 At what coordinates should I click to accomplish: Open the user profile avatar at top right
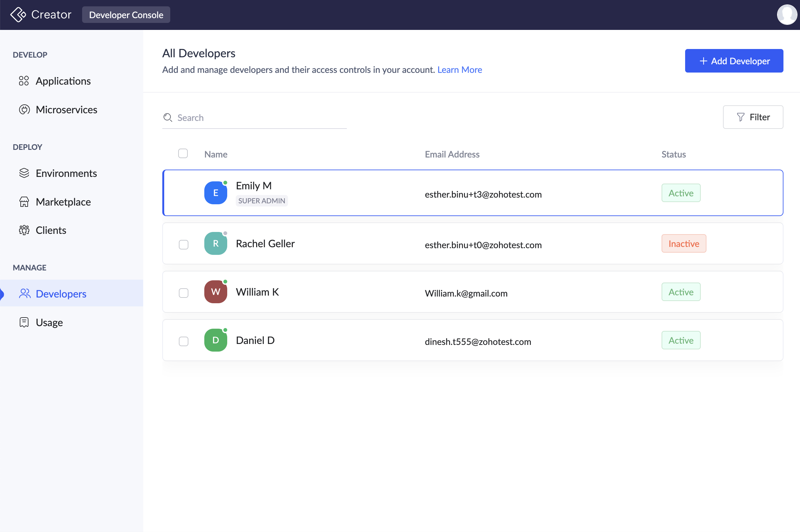(x=786, y=15)
